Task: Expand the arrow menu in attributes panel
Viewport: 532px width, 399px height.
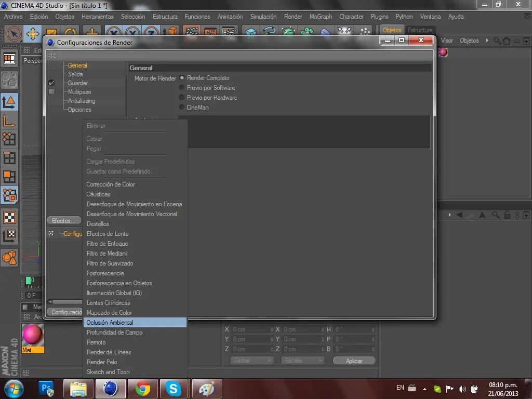Action: 450,215
